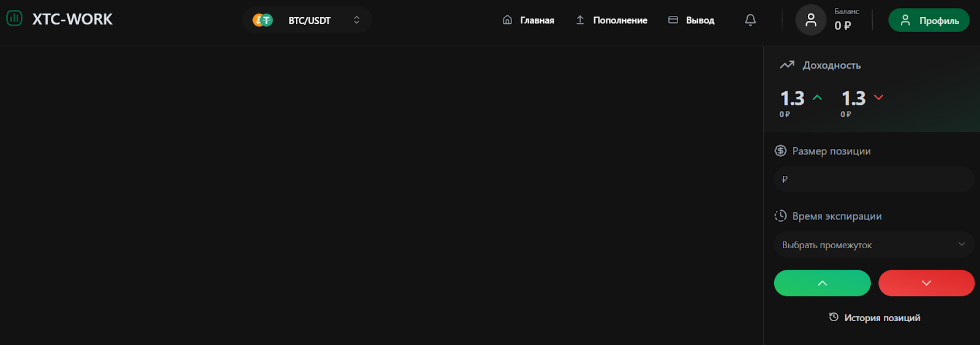
Task: Place a down bet with the red button
Action: 926,283
